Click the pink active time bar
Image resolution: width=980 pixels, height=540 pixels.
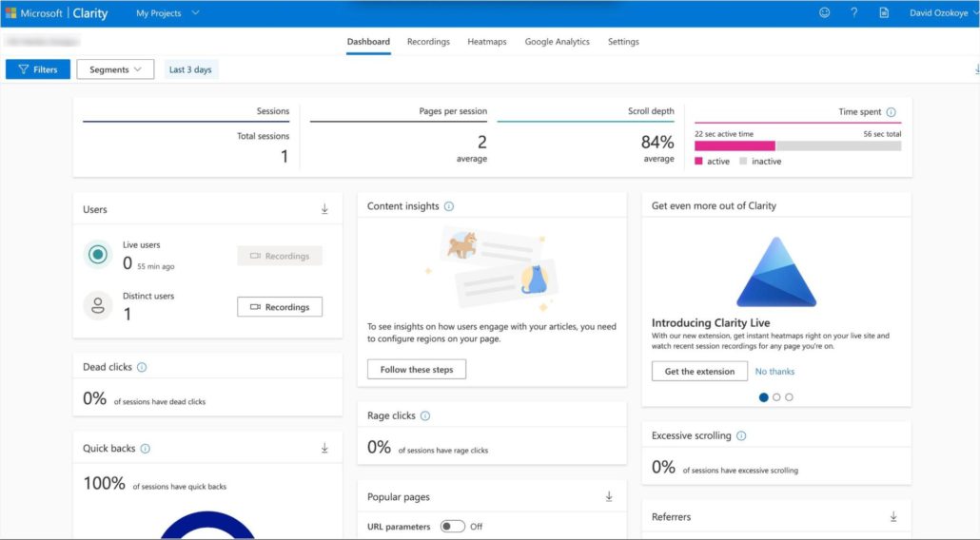coord(735,146)
